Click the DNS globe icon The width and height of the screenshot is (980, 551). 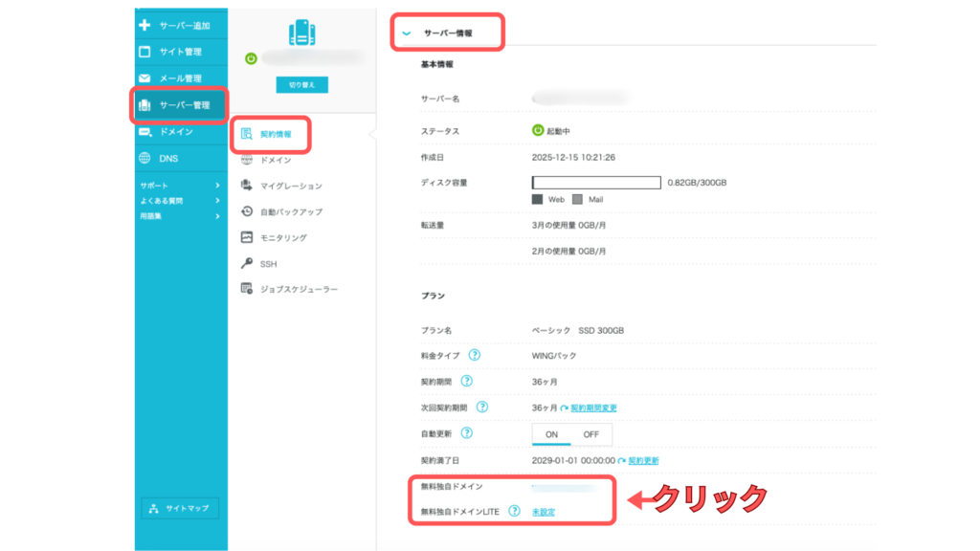coord(145,159)
